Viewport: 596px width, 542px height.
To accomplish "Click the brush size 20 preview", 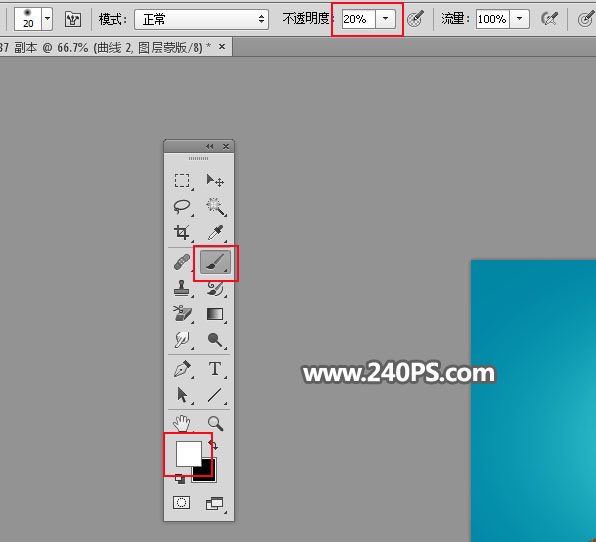I will coord(28,19).
